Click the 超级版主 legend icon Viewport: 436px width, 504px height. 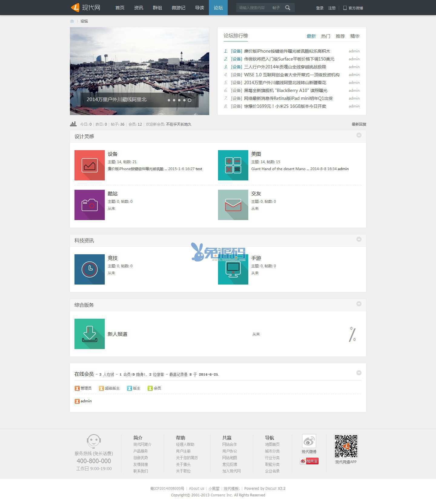pyautogui.click(x=101, y=388)
